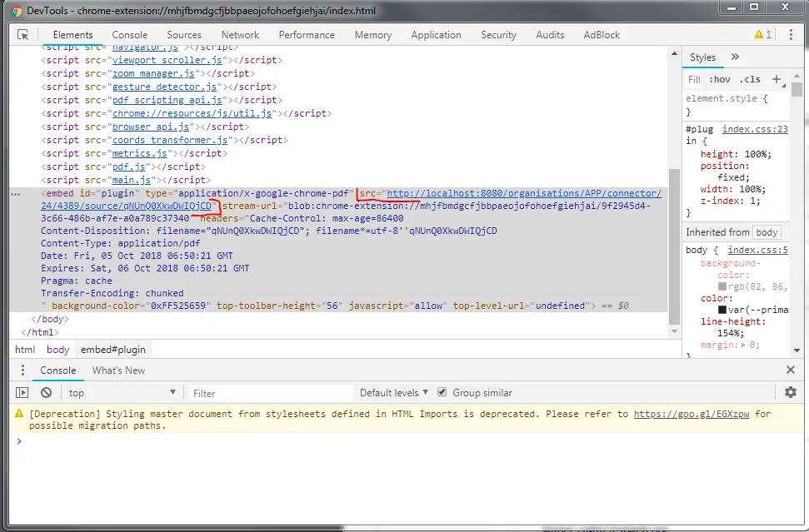This screenshot has height=532, width=809.
Task: Click the Chrome logo in DevTools title bar
Action: tap(17, 10)
